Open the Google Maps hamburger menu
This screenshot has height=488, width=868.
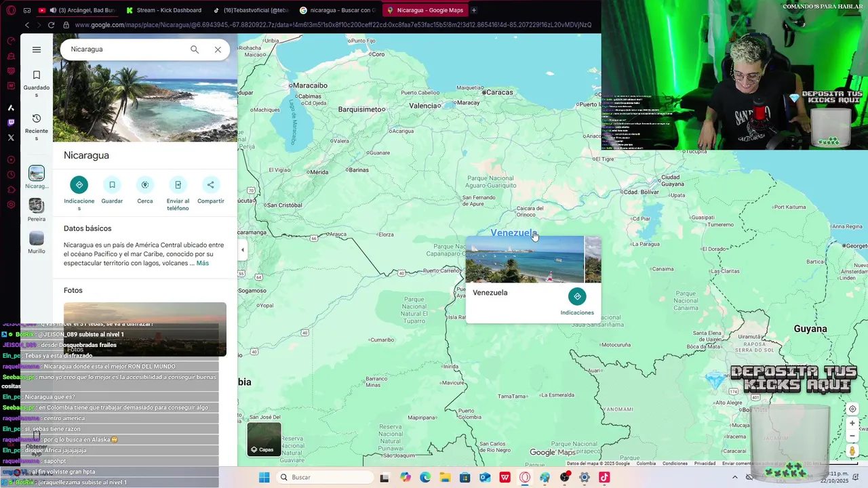[37, 49]
